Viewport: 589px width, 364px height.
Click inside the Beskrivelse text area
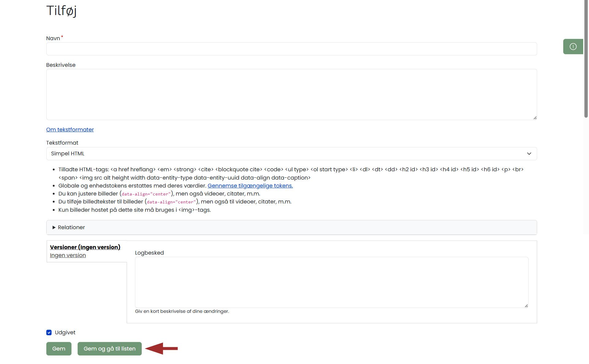click(291, 94)
